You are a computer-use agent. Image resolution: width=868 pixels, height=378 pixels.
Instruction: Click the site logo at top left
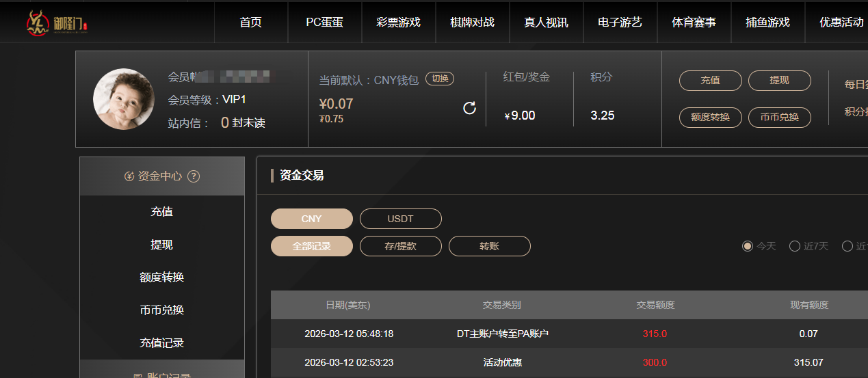pyautogui.click(x=57, y=23)
